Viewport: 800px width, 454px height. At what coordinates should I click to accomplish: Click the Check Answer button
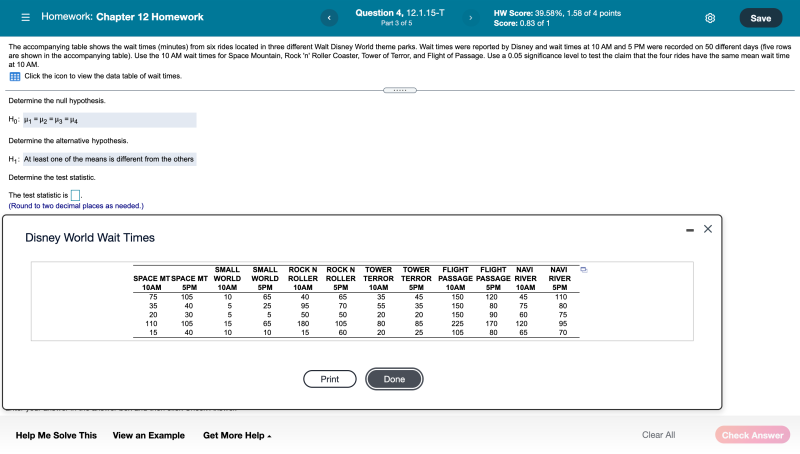(752, 435)
